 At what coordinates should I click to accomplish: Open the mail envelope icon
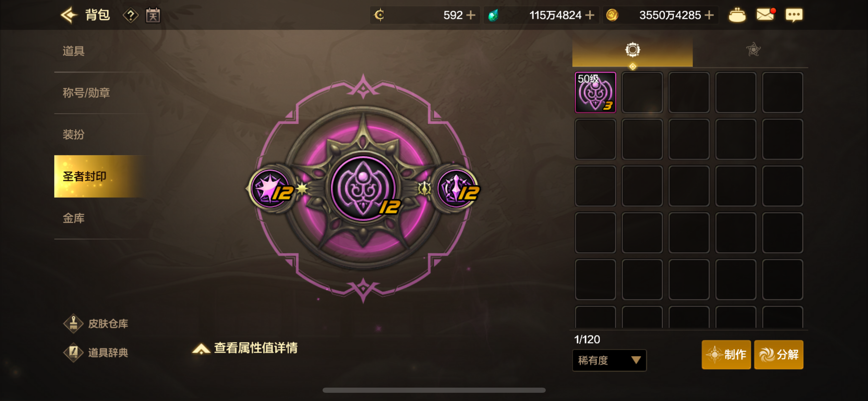[x=765, y=15]
